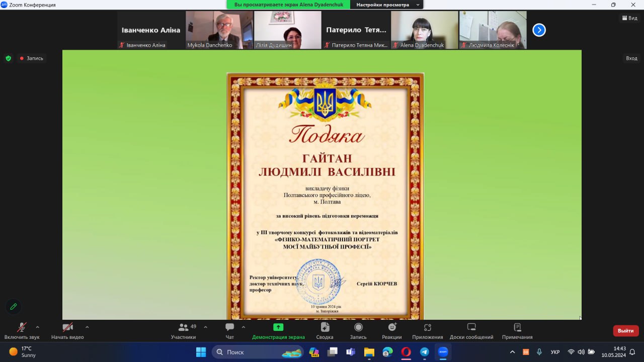This screenshot has width=644, height=362.
Task: Open the notification bell
Action: 632,352
